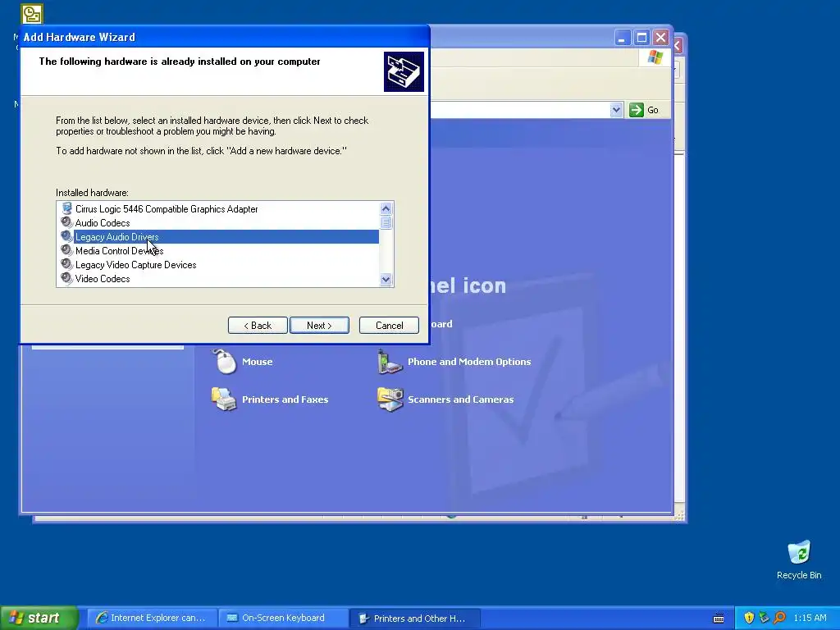Viewport: 840px width, 630px height.
Task: Switch to On-Screen Keyboard taskbar button
Action: 284,619
